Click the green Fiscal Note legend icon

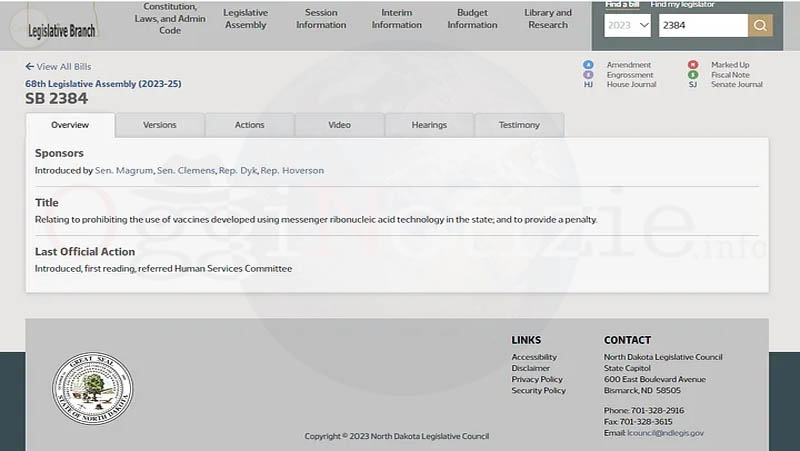(x=693, y=75)
